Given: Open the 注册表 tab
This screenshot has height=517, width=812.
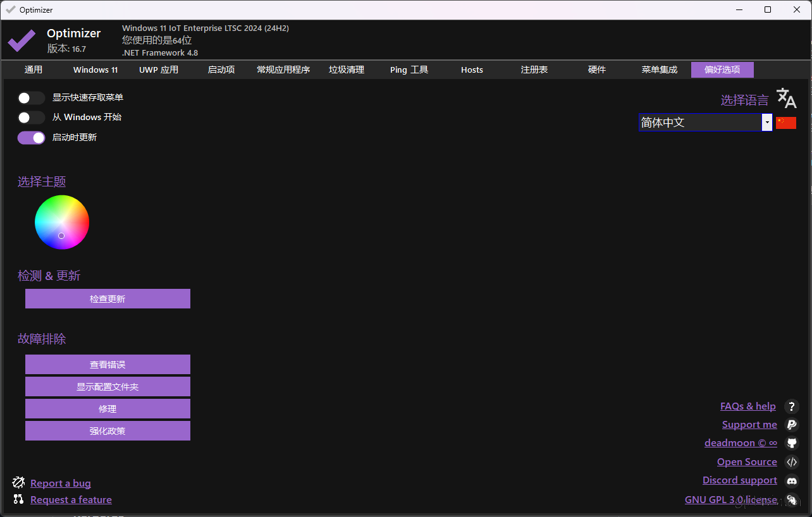Looking at the screenshot, I should [x=534, y=70].
